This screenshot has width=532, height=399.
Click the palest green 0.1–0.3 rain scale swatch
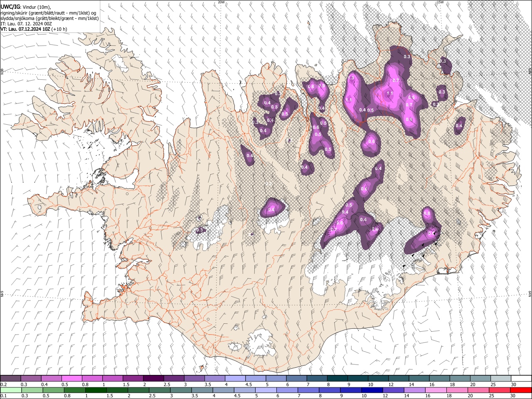click(11, 390)
